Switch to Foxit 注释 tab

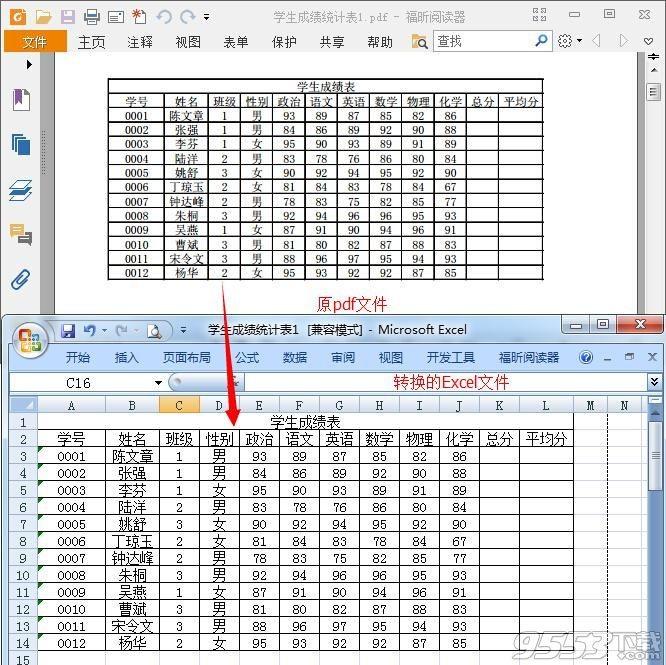point(140,42)
